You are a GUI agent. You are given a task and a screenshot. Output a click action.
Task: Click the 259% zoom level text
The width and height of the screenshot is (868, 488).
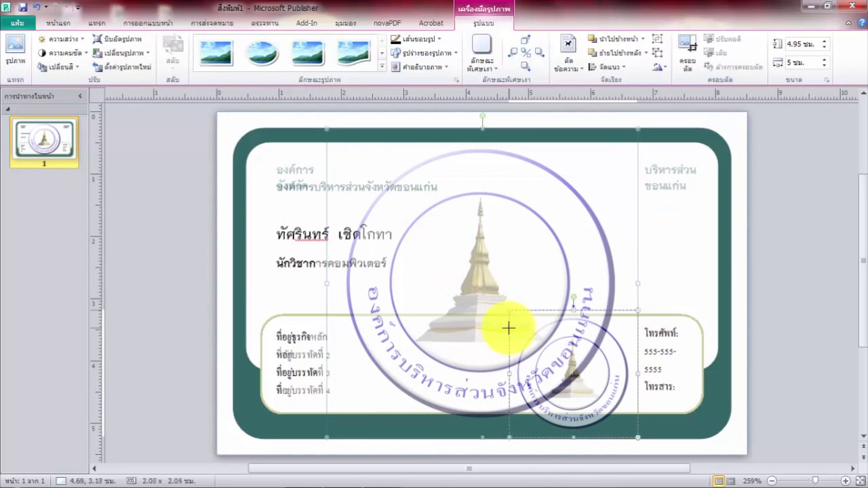(x=752, y=481)
